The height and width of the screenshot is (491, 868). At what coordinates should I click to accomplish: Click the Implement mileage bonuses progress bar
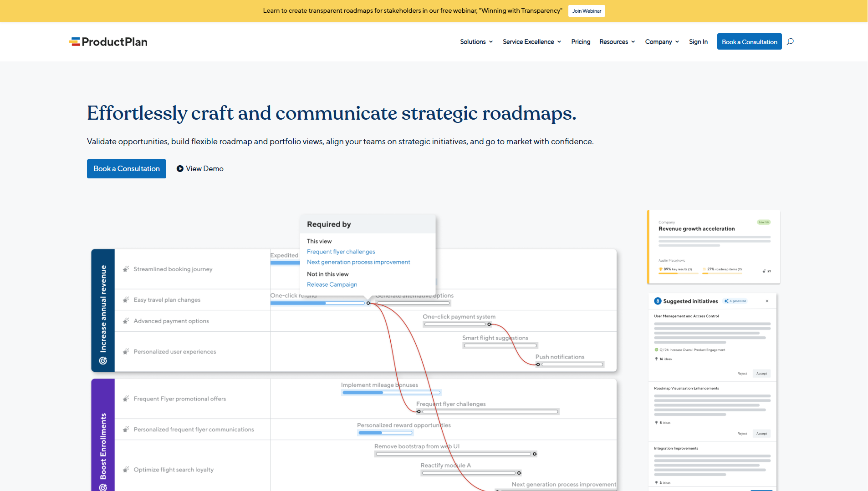391,392
